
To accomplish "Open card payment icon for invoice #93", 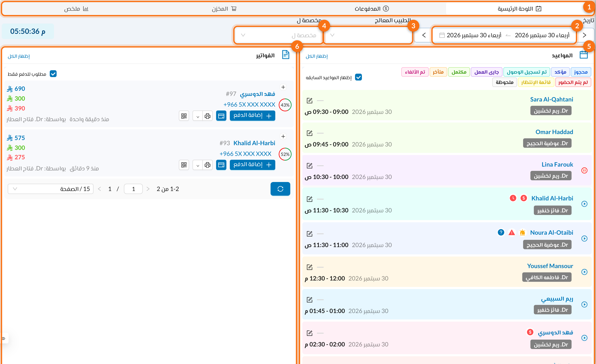I will tap(221, 165).
